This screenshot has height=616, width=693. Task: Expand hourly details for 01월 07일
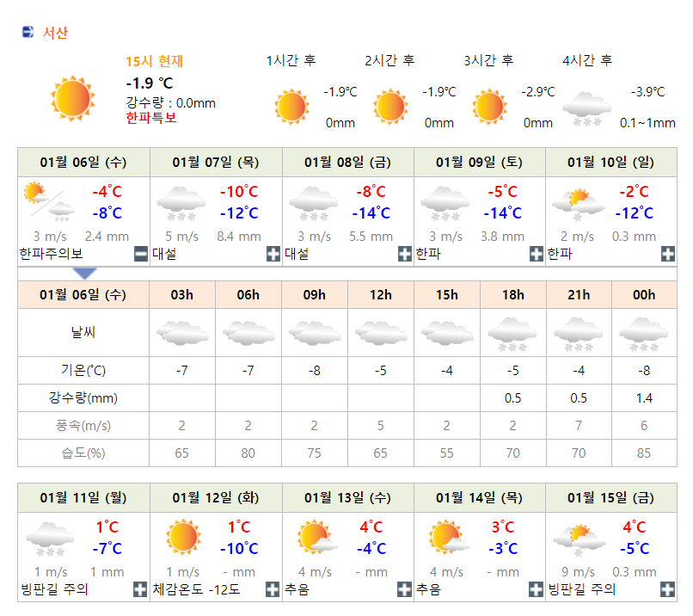(273, 254)
